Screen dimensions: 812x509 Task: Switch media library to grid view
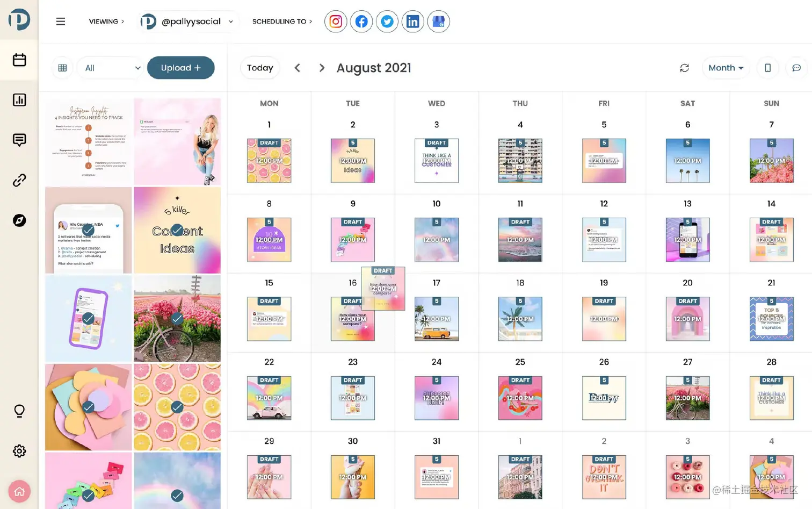[62, 68]
